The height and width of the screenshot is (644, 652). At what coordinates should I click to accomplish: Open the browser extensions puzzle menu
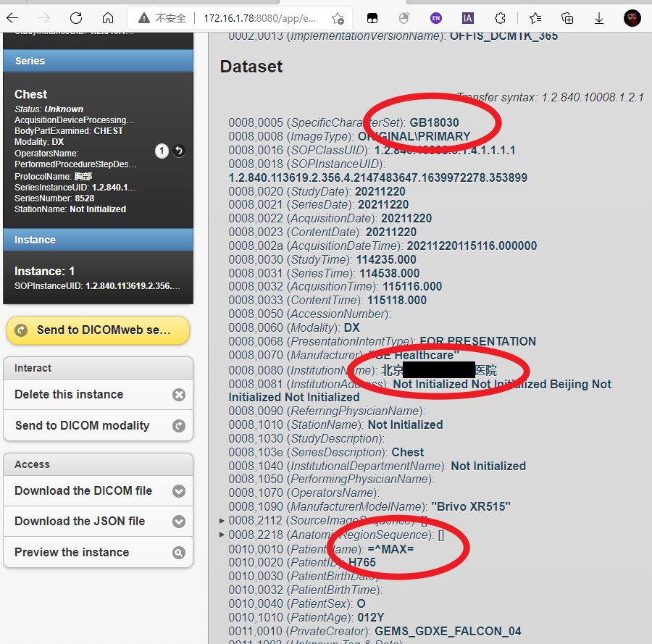500,18
